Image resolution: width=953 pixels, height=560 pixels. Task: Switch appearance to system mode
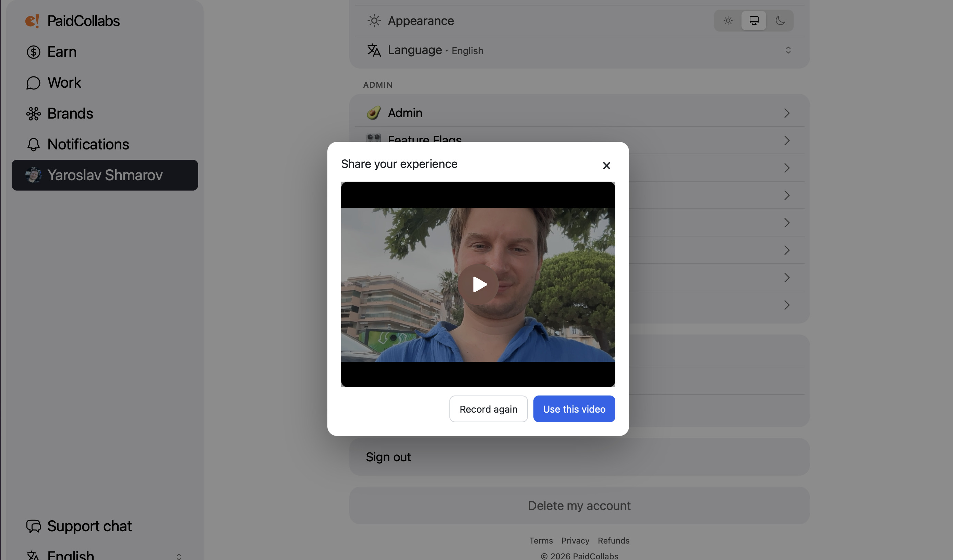[x=754, y=21]
